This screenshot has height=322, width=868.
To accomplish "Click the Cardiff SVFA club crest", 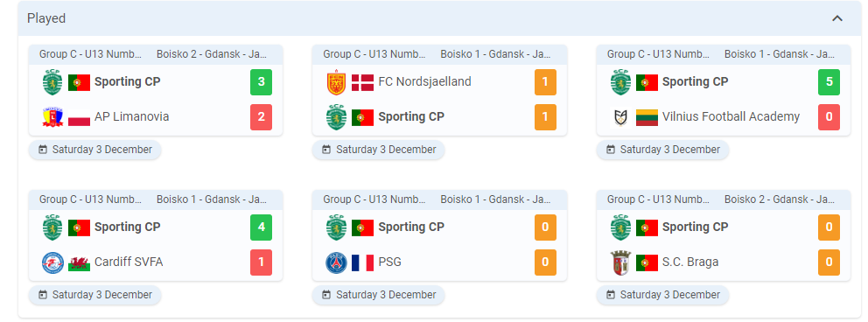I will coord(52,262).
